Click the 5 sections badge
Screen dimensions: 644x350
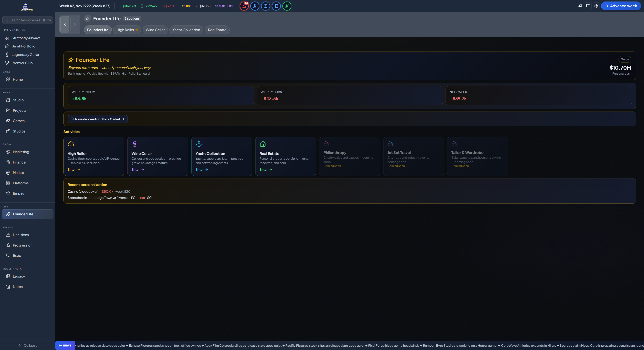[132, 18]
